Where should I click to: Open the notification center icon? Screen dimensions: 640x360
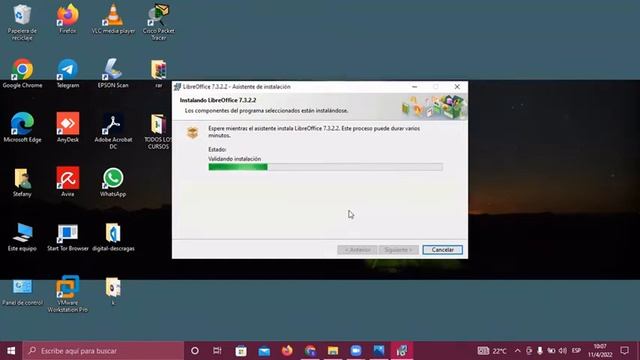click(624, 351)
